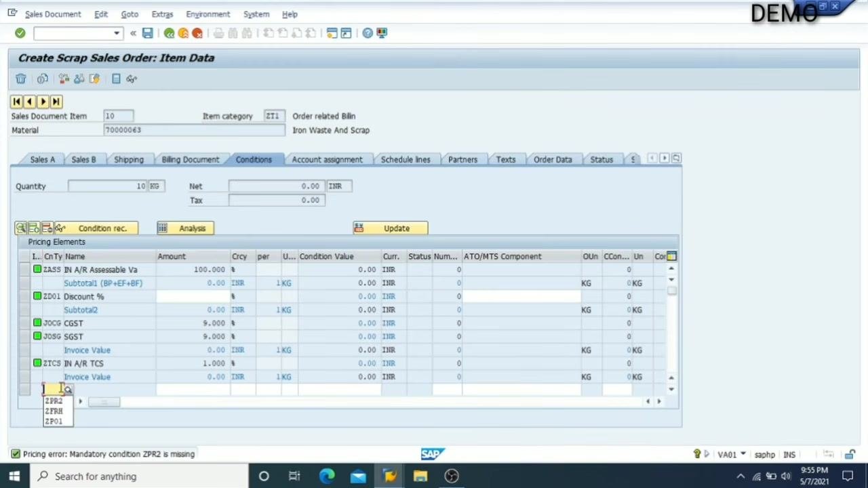Switch to the Account assignment tab
Viewport: 868px width, 488px height.
[328, 159]
